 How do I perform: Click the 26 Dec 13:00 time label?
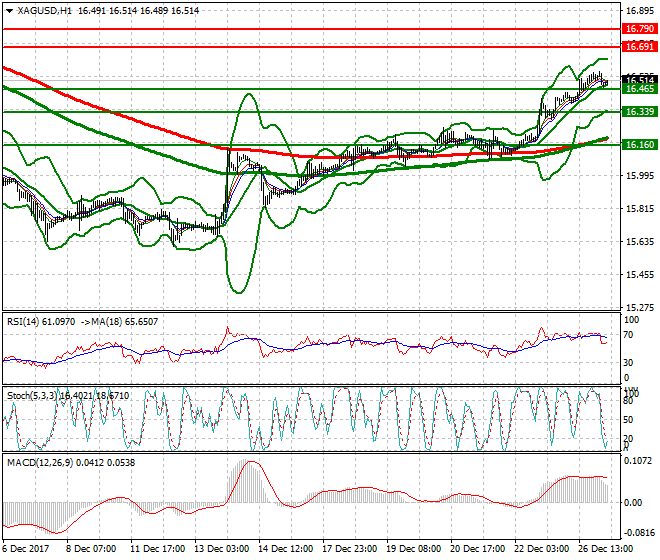tap(606, 549)
